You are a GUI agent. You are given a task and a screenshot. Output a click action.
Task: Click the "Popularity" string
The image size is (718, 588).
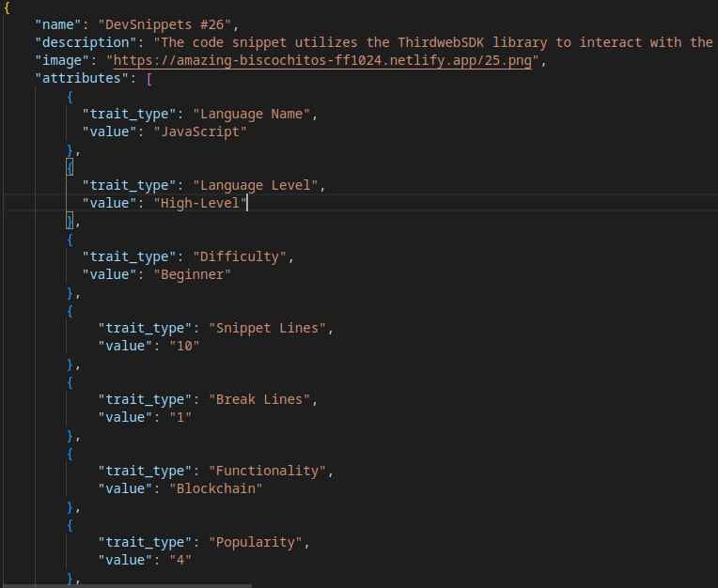(256, 542)
